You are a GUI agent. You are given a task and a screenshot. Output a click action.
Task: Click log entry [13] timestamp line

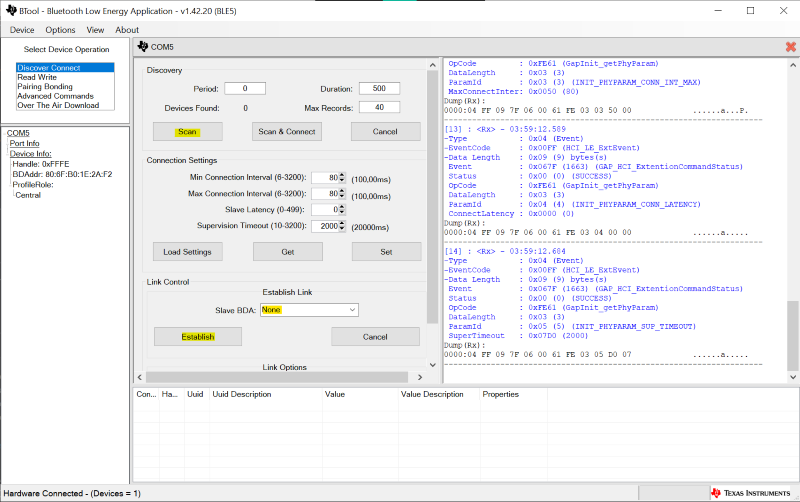pos(505,129)
